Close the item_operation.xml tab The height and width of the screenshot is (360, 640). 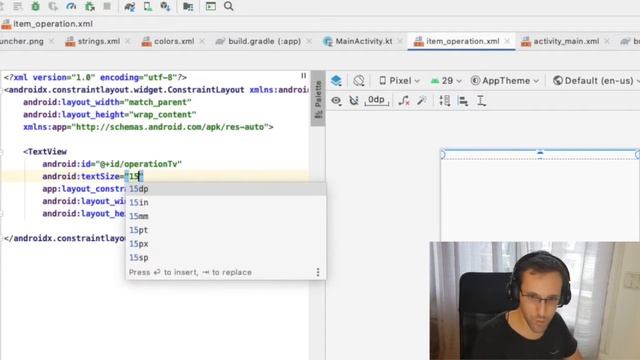point(507,41)
